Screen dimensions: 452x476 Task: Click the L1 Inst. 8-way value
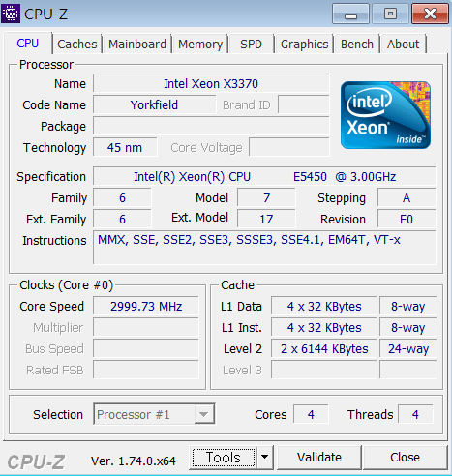click(x=408, y=328)
